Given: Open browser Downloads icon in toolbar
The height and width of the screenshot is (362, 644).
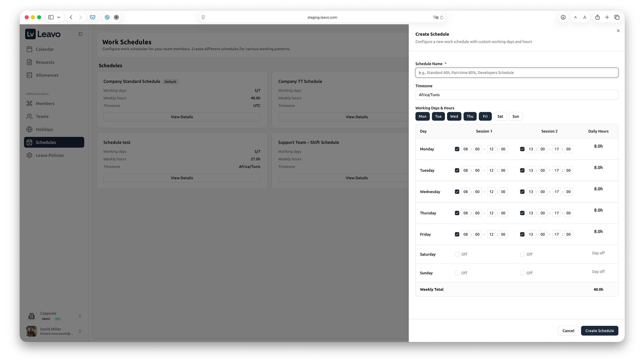Looking at the screenshot, I should (x=563, y=17).
